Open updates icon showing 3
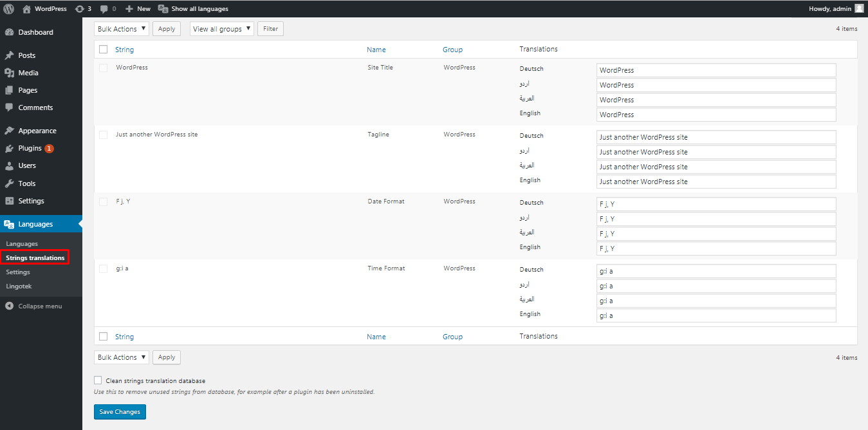Viewport: 868px width, 430px height. click(79, 9)
